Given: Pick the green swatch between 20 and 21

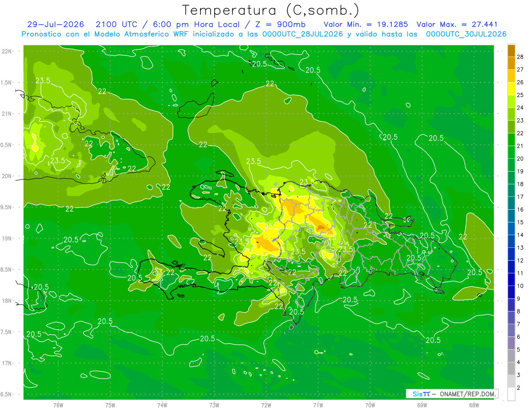Looking at the screenshot, I should [x=511, y=153].
